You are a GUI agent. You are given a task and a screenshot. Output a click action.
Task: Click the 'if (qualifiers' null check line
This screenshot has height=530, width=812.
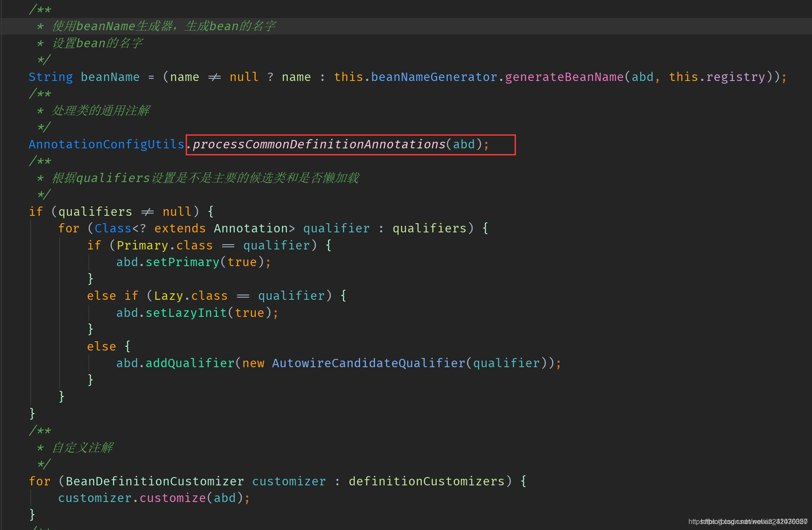click(x=121, y=212)
